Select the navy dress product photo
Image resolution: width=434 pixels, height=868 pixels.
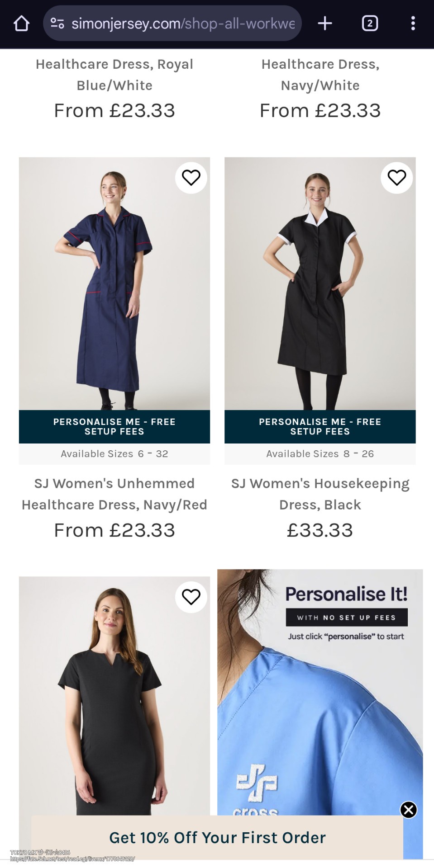(x=114, y=283)
